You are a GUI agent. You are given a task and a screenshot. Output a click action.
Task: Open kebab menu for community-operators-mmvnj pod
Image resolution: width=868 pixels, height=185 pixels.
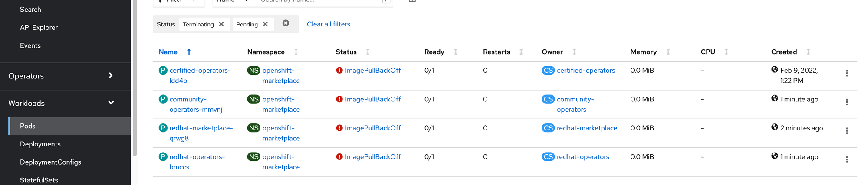(847, 102)
